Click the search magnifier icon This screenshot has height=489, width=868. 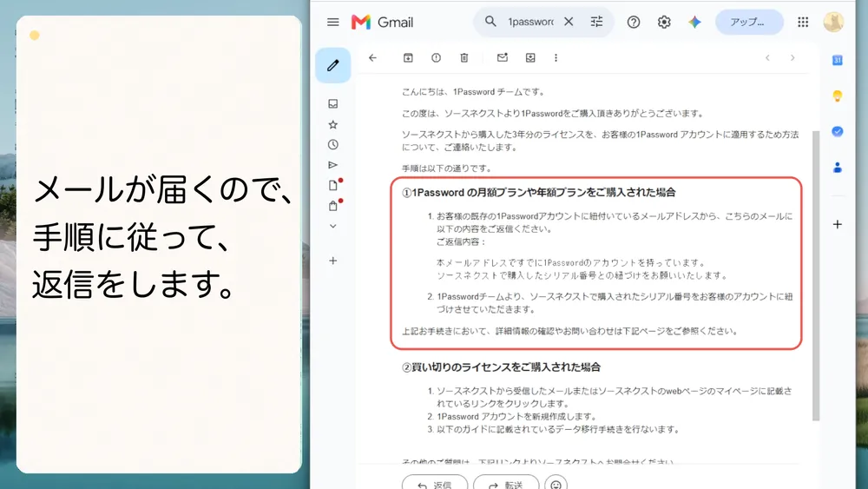click(x=490, y=22)
